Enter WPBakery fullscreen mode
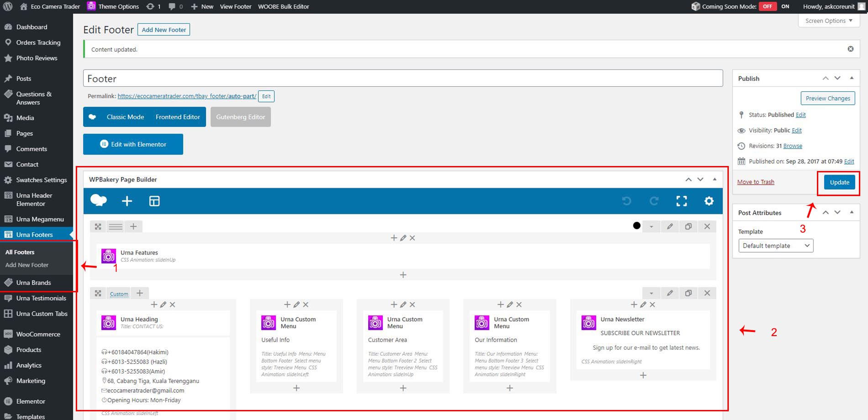Screen dimensions: 868x420 [x=681, y=201]
